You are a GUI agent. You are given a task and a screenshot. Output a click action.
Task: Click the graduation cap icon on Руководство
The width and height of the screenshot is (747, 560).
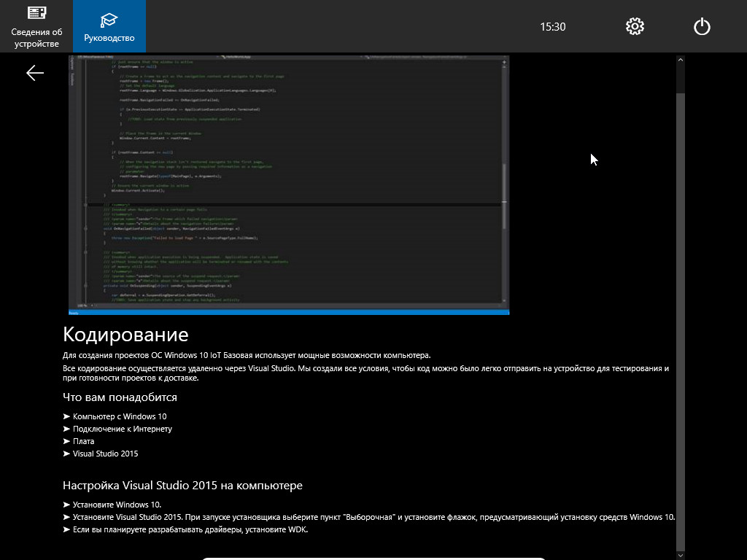point(109,20)
